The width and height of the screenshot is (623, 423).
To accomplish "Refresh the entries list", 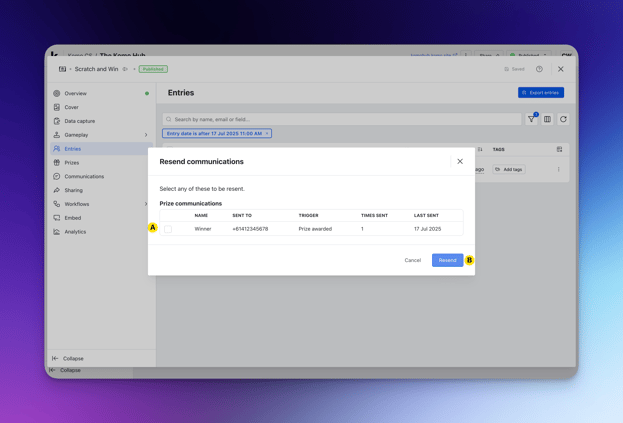I will pyautogui.click(x=563, y=119).
